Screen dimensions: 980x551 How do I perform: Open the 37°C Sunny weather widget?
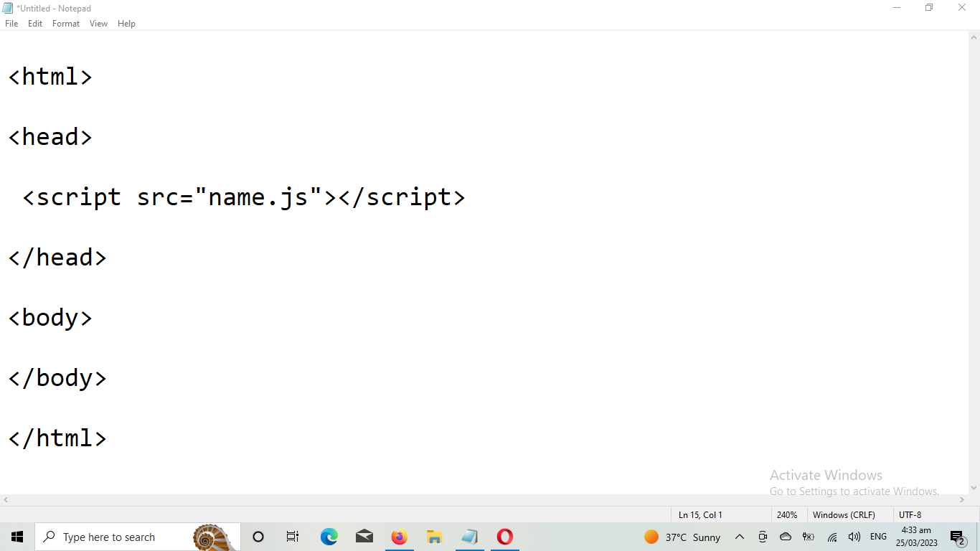(682, 537)
